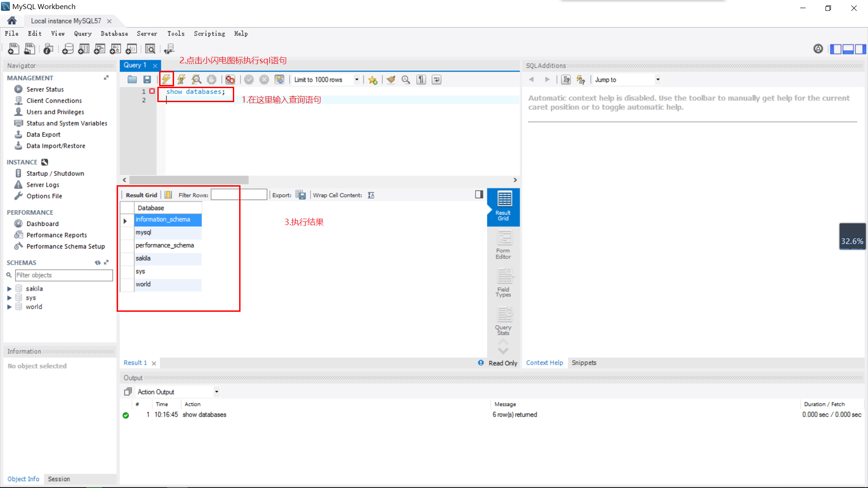This screenshot has width=868, height=488.
Task: Open preferences gear icon at top right
Action: [818, 49]
